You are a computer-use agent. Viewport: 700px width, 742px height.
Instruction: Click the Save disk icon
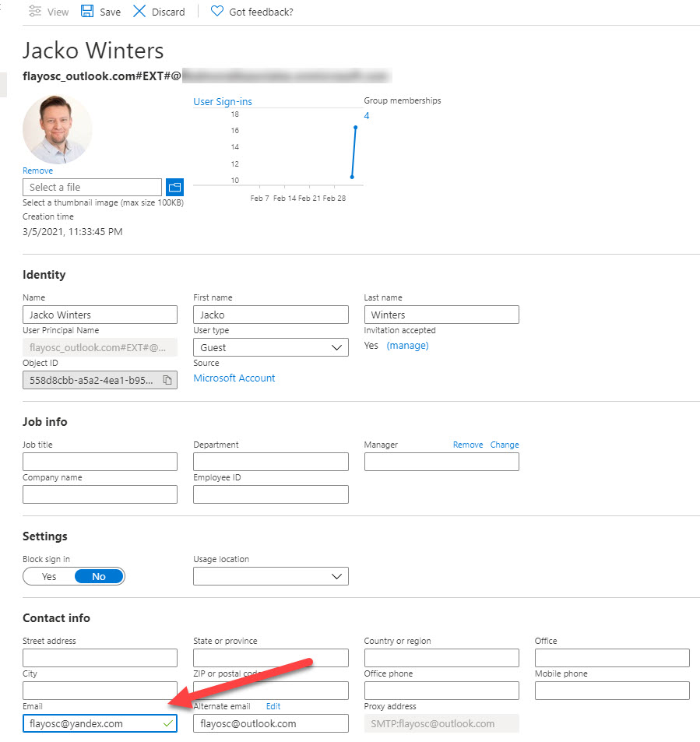pyautogui.click(x=87, y=12)
